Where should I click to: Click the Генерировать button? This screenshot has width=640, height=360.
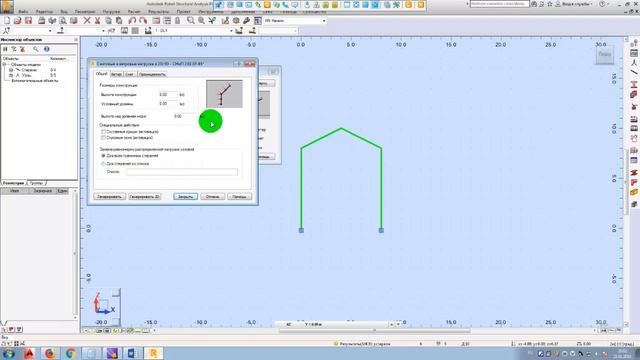pos(109,197)
